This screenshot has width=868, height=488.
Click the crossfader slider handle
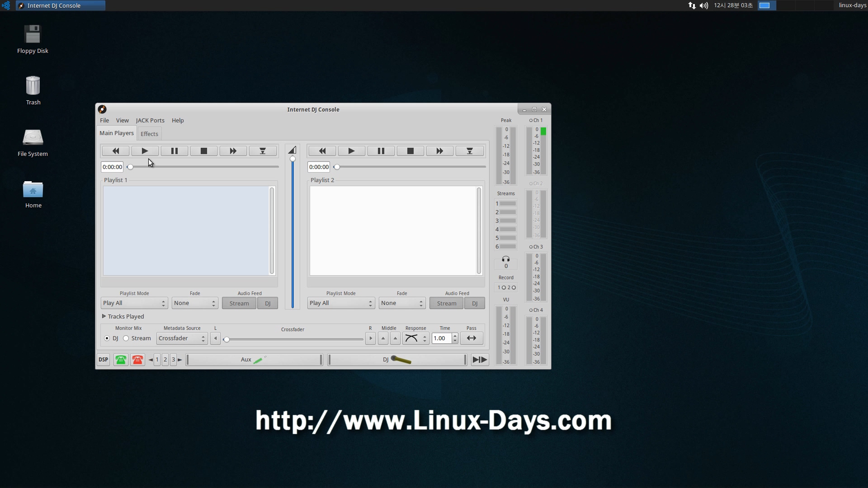[x=227, y=339]
